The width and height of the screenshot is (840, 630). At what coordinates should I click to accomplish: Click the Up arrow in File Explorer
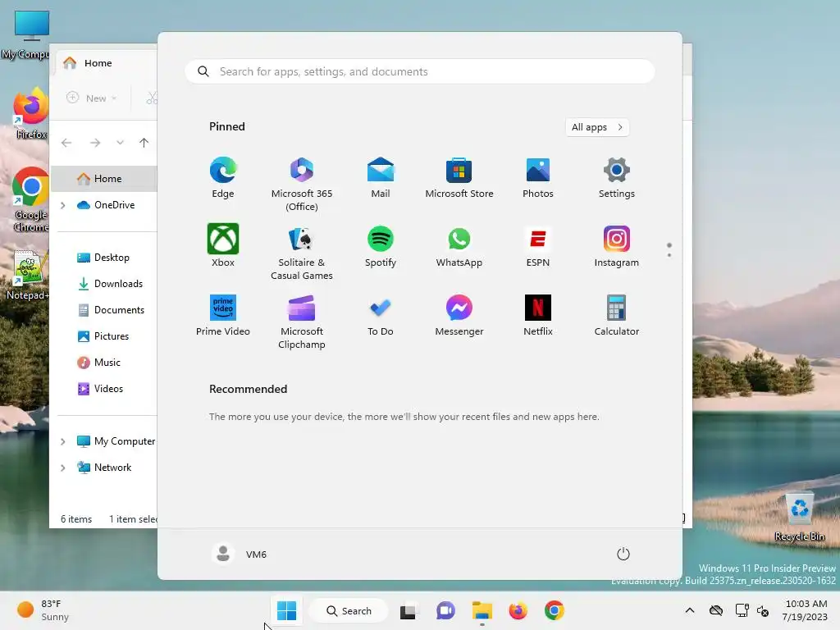pos(144,143)
